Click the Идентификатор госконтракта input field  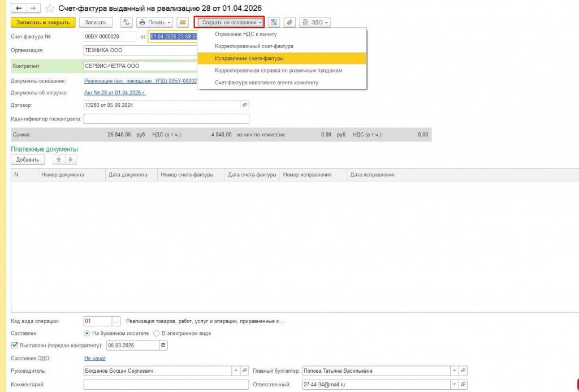coord(167,119)
